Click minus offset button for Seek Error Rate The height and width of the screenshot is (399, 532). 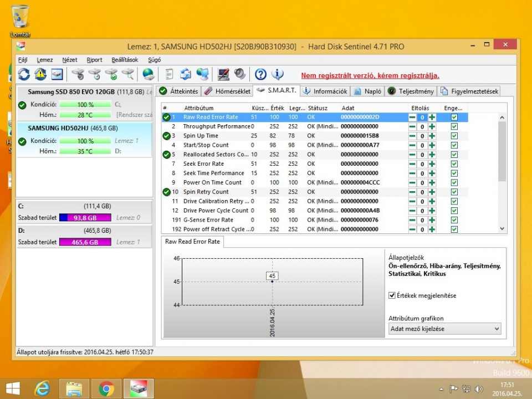tap(412, 164)
